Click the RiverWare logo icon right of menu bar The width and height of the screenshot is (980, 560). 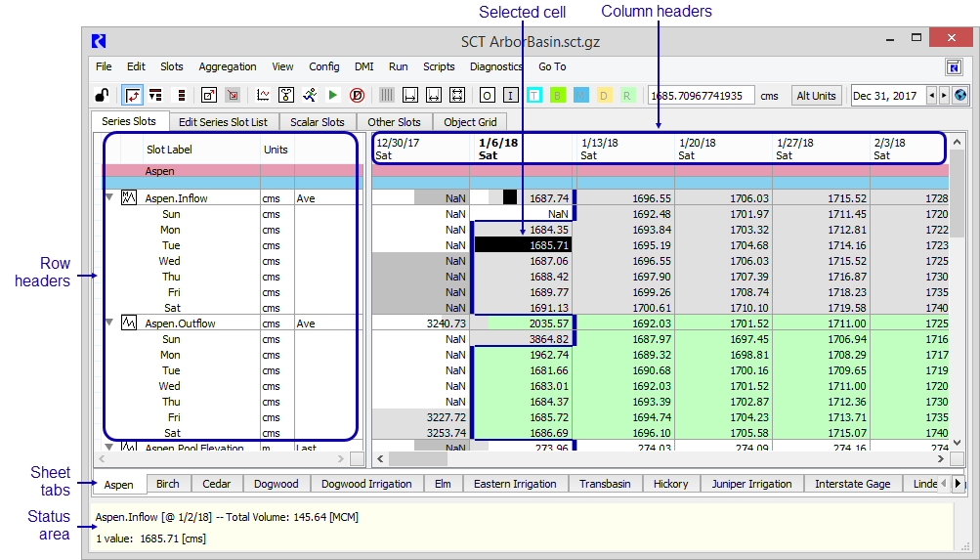click(x=954, y=67)
